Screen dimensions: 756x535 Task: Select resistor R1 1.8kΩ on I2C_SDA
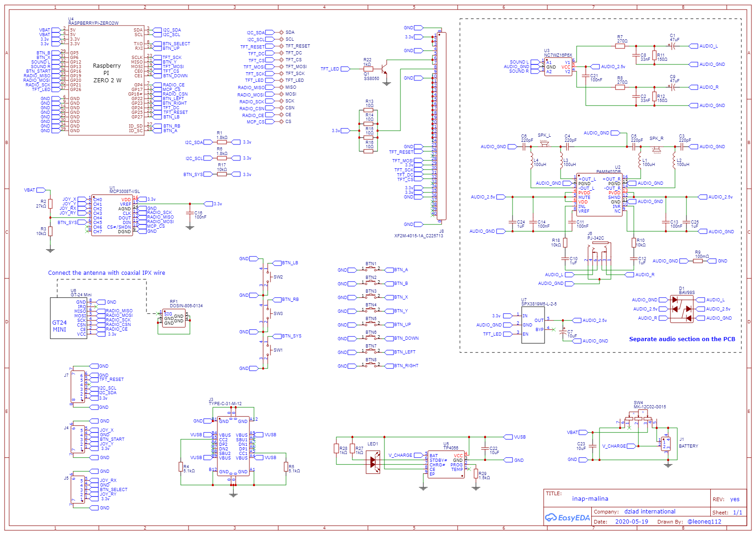coord(221,142)
